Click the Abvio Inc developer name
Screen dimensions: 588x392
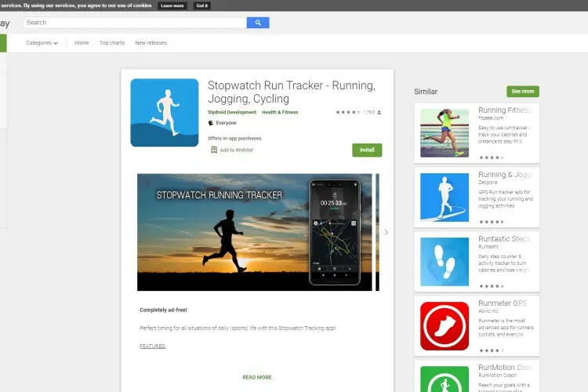click(x=488, y=311)
